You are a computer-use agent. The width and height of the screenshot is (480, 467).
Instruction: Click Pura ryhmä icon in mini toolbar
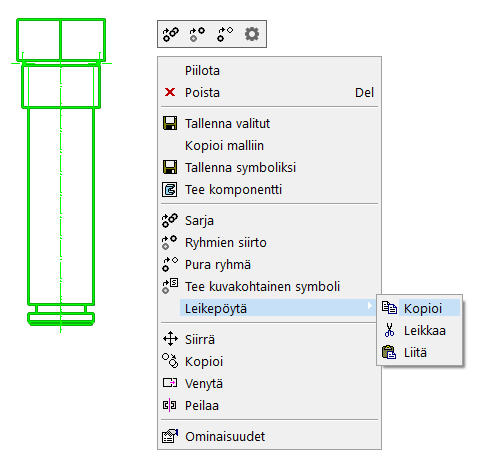click(x=225, y=34)
